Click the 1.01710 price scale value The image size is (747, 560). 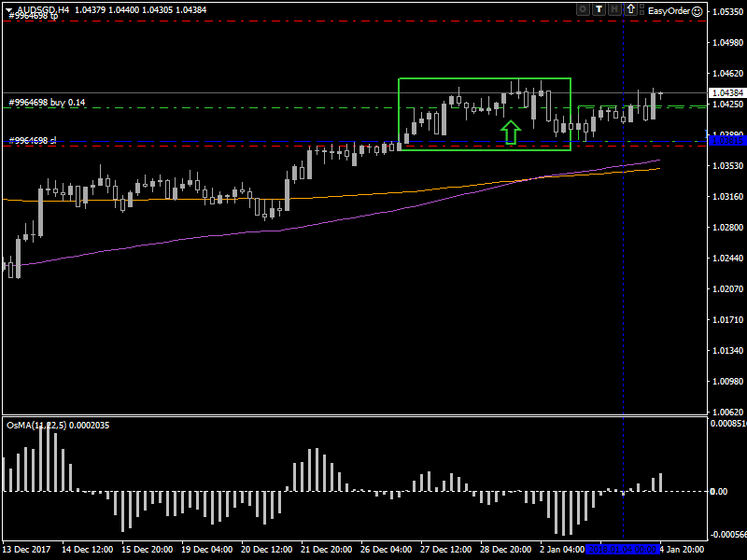pos(727,319)
